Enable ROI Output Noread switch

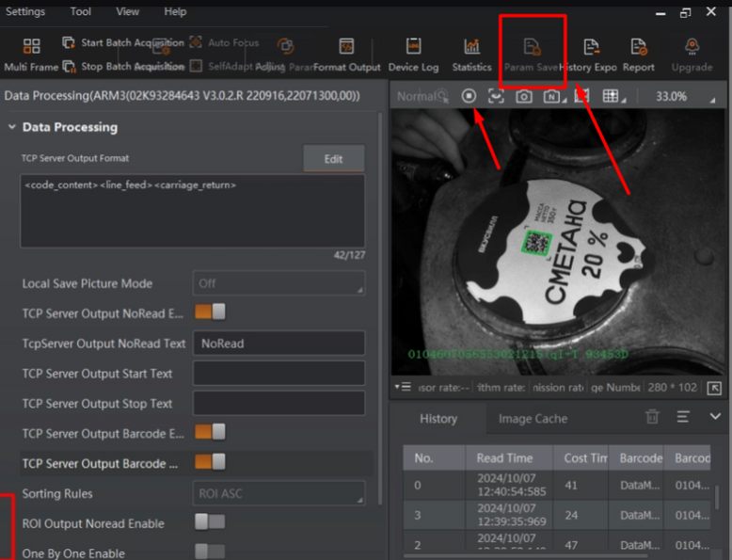click(x=210, y=521)
